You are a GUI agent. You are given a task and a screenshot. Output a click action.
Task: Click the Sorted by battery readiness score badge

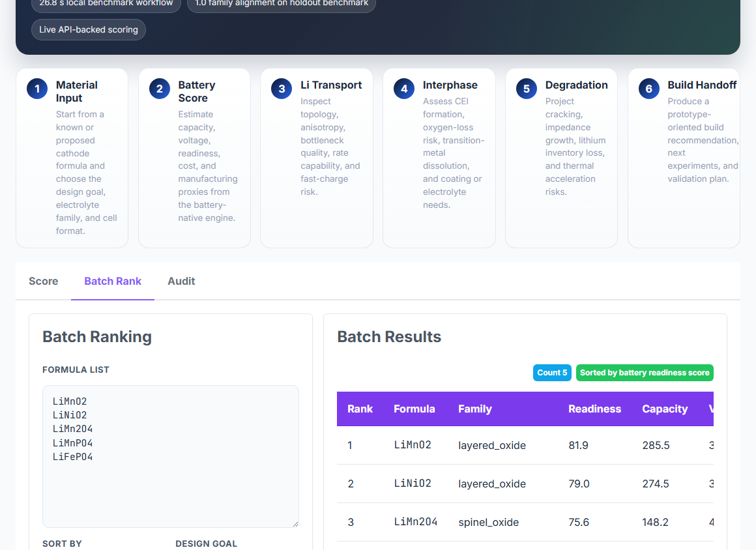[x=645, y=373]
